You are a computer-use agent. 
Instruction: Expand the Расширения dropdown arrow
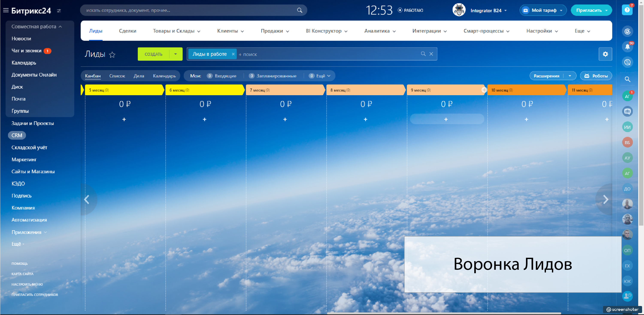point(570,76)
